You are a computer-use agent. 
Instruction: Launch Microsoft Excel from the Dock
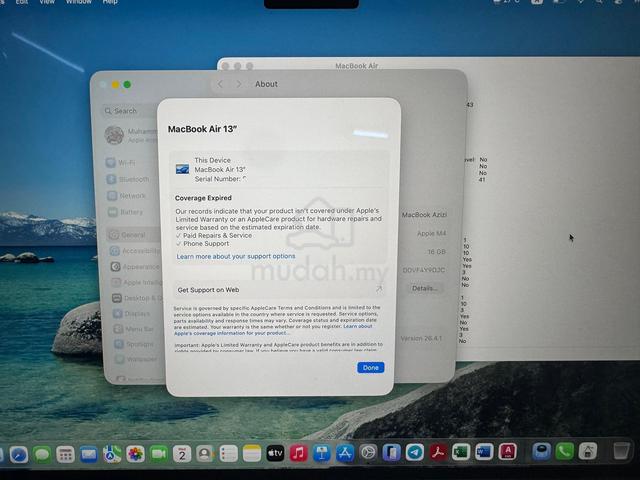(x=461, y=452)
